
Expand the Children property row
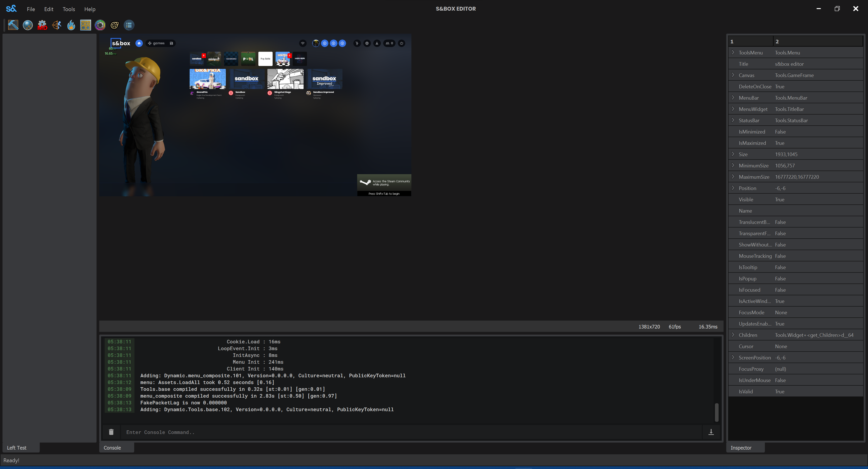point(733,335)
